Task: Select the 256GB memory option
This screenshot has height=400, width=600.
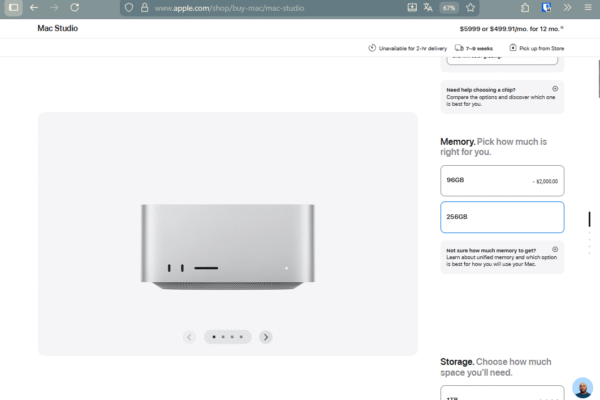Action: [502, 217]
